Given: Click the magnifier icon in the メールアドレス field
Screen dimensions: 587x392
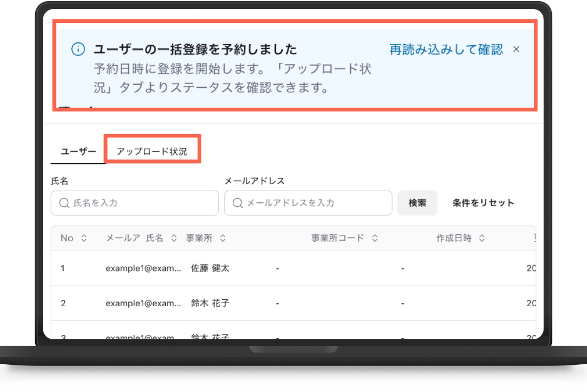Looking at the screenshot, I should pos(238,203).
